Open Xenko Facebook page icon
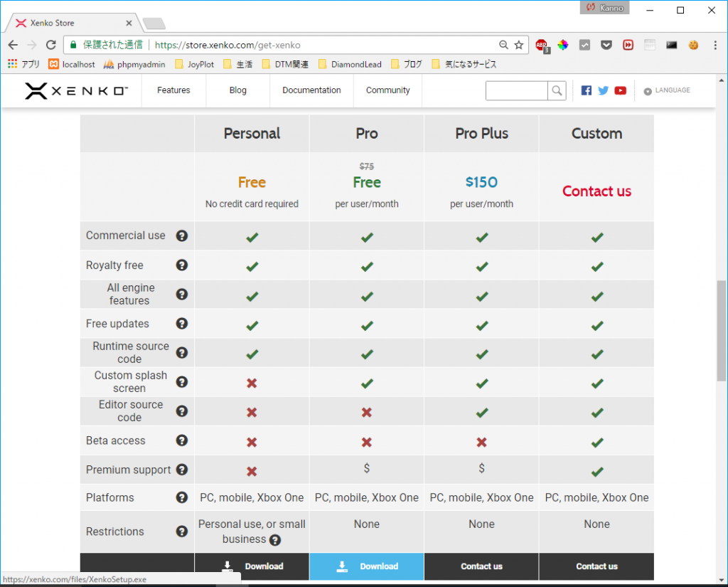The width and height of the screenshot is (728, 587). 586,90
